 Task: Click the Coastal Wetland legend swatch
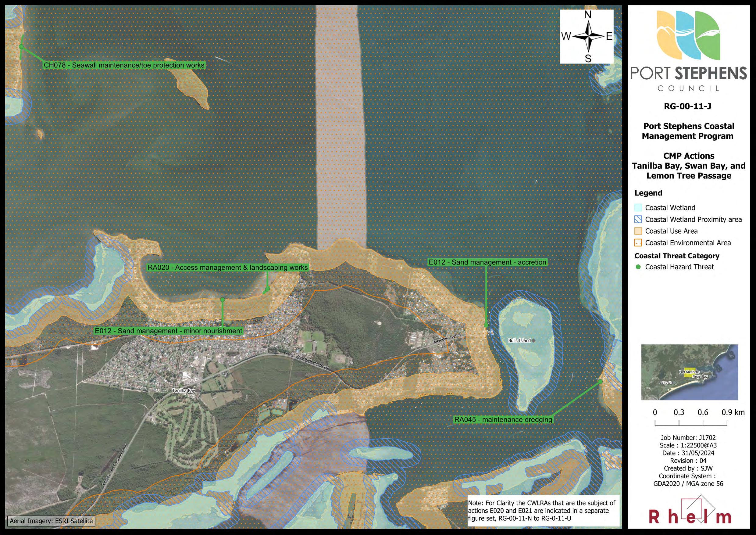coord(638,208)
